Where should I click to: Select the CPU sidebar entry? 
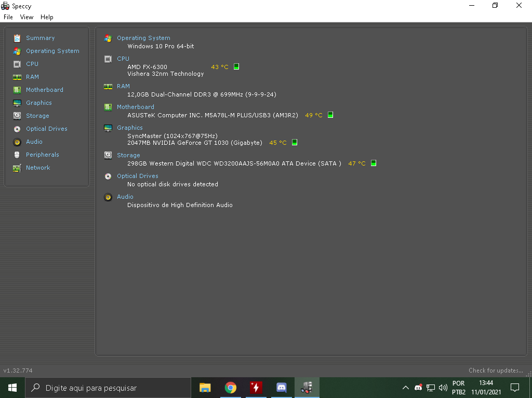pos(32,64)
